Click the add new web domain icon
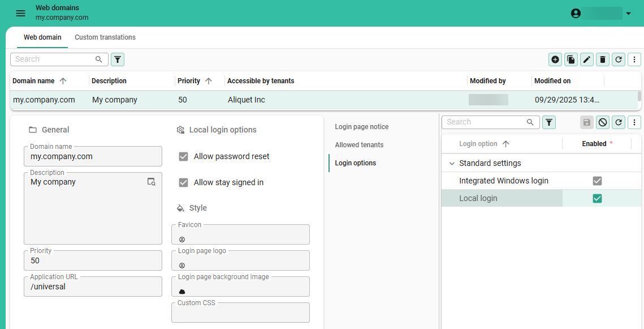The height and width of the screenshot is (329, 644). [555, 59]
